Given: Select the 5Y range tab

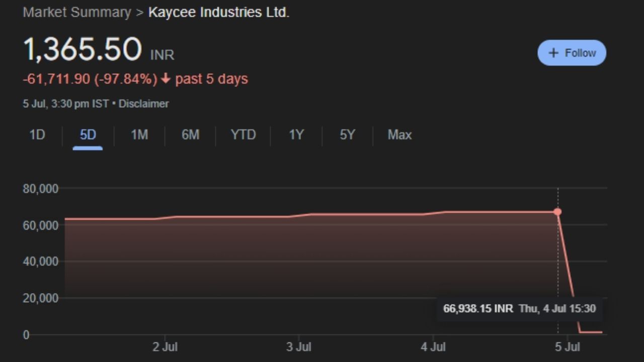Looking at the screenshot, I should click(x=347, y=135).
